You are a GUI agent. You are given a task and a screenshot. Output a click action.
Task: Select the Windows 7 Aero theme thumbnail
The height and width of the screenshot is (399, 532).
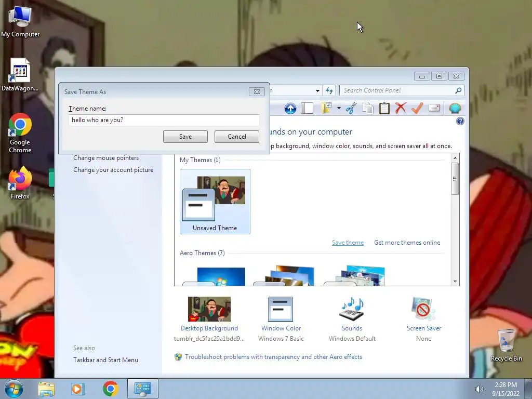(215, 276)
